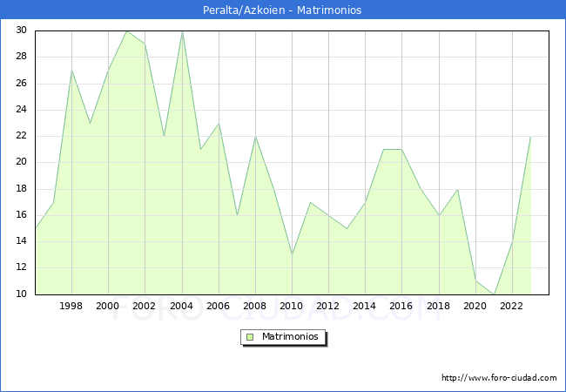Select the 1998 x-axis label

tap(71, 306)
